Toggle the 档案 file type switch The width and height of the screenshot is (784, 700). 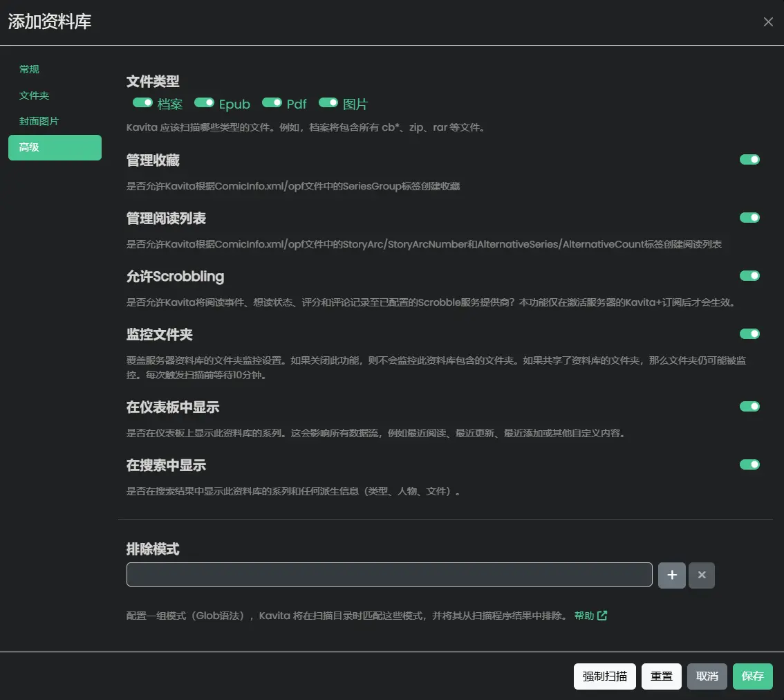[142, 102]
